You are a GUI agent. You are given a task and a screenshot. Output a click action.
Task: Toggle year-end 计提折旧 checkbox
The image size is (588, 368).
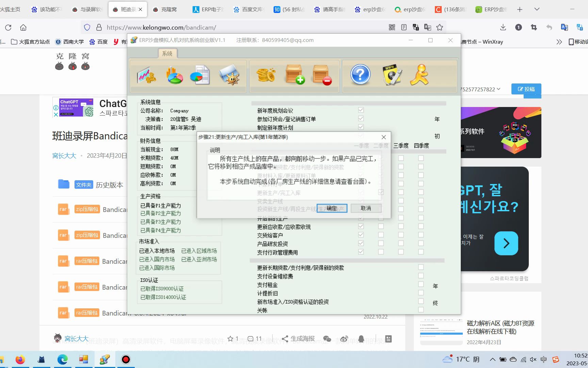pos(421,293)
